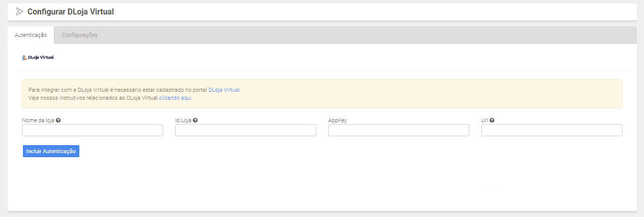Click help icon next to Id Loja
The height and width of the screenshot is (217, 644).
195,120
